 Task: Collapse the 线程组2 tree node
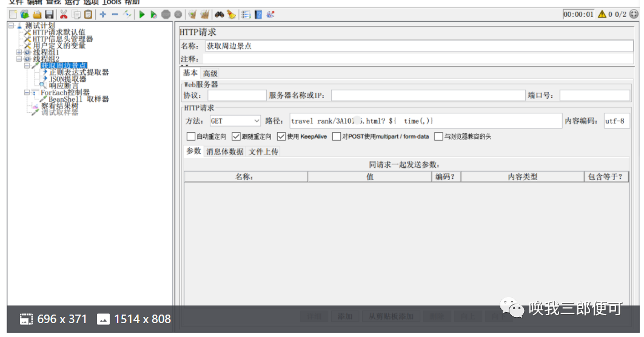(x=19, y=59)
